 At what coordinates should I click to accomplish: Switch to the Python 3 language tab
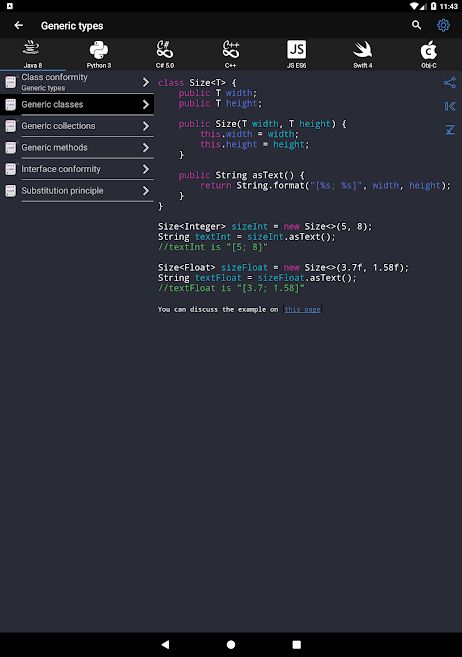click(x=99, y=54)
